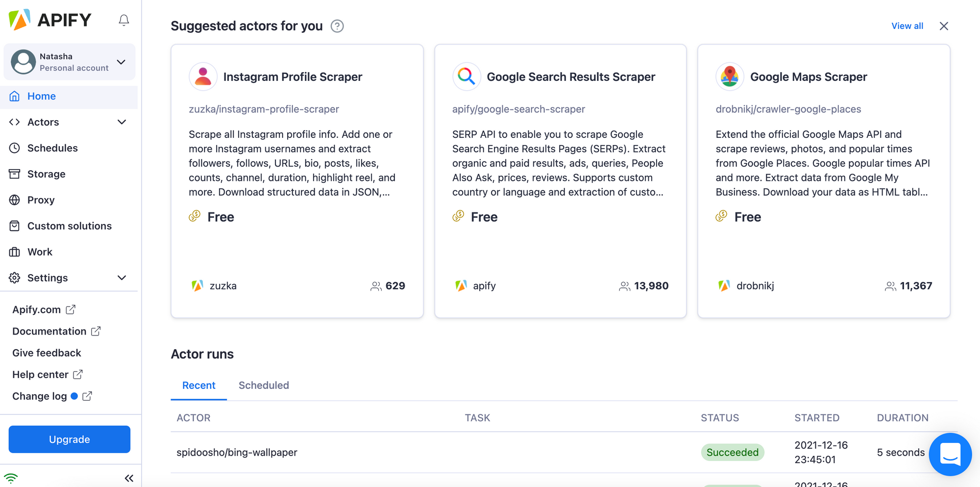Click the Suggested actors help question-mark
The image size is (980, 487).
point(337,26)
